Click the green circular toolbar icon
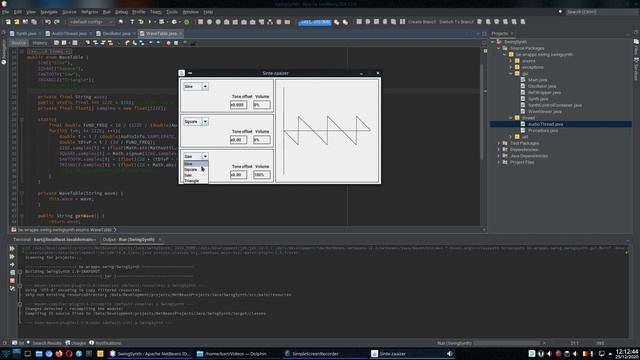This screenshot has height=360, width=640. tap(187, 22)
